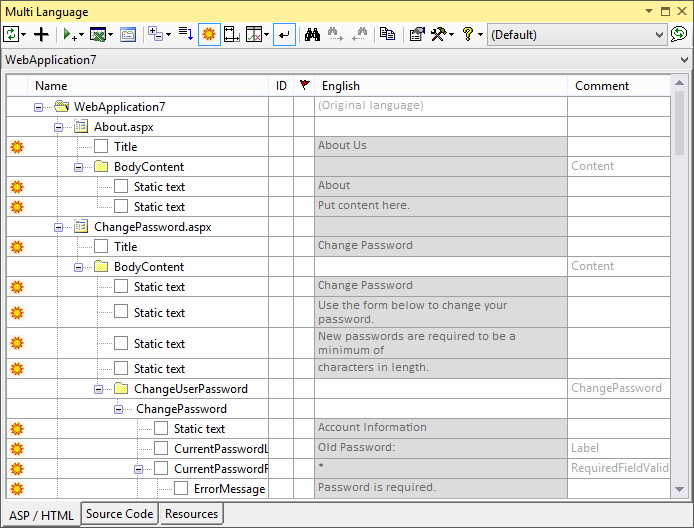
Task: Click the binoculars Find icon
Action: click(311, 34)
